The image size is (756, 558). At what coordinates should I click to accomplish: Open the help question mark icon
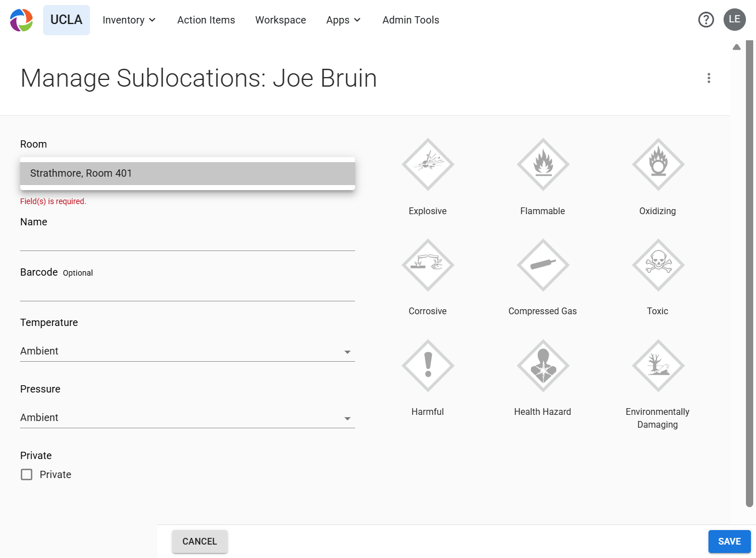pos(706,20)
